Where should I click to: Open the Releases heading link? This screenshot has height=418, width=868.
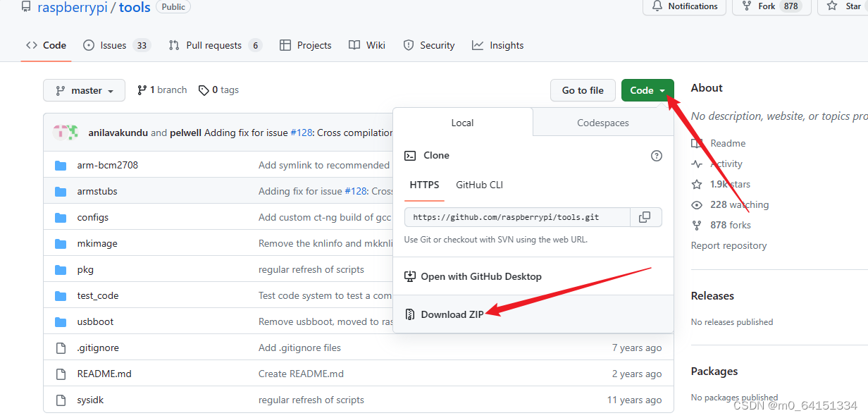(712, 296)
